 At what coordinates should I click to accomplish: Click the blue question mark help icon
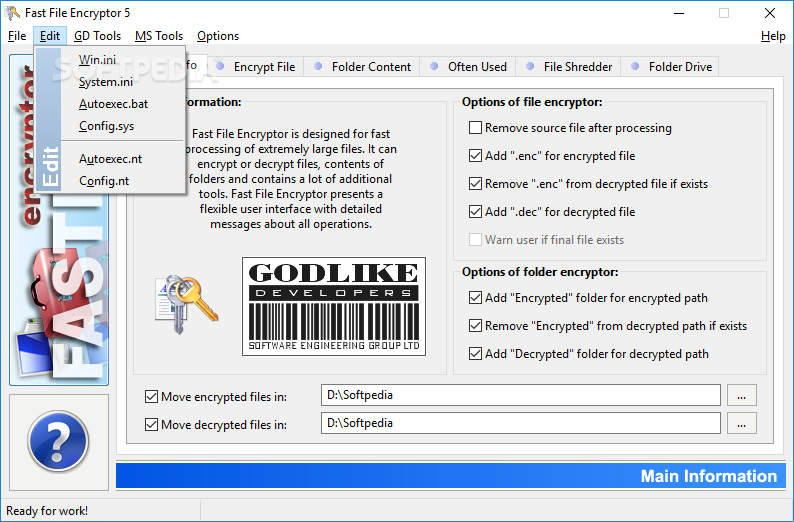tap(59, 441)
